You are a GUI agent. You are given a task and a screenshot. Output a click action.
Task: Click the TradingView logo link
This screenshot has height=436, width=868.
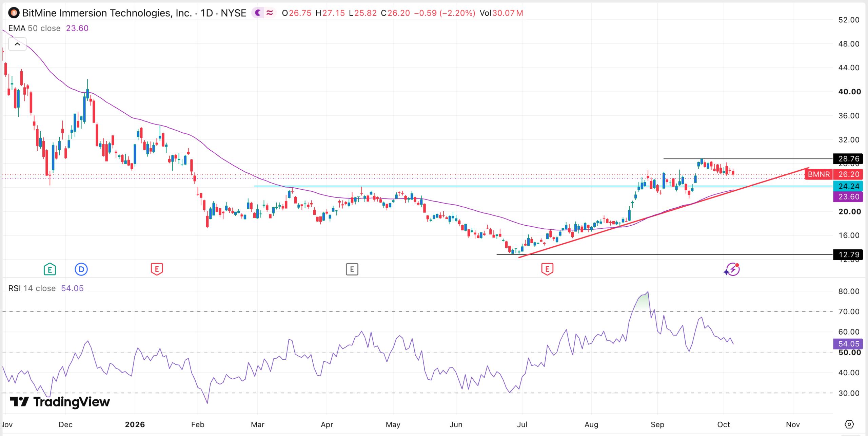pos(60,402)
